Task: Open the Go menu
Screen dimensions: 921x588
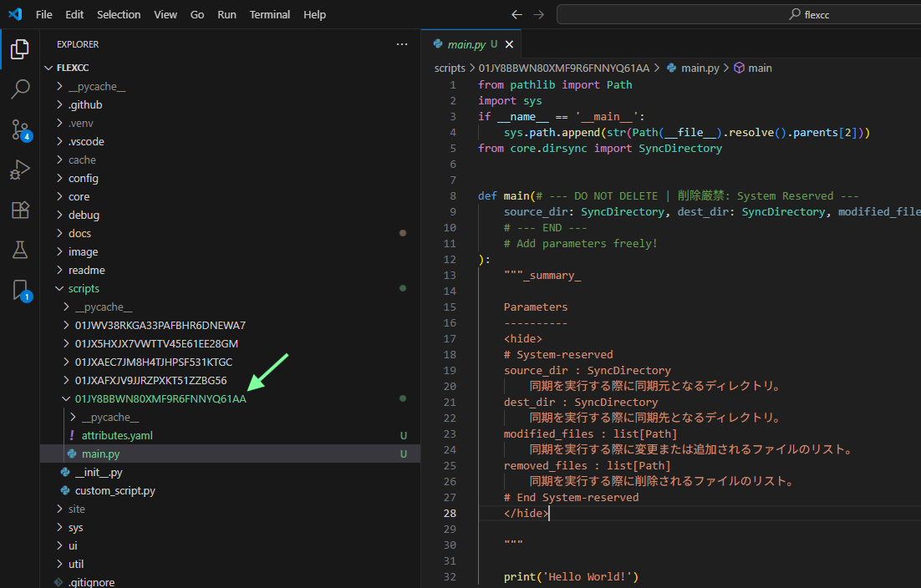Action: coord(196,14)
